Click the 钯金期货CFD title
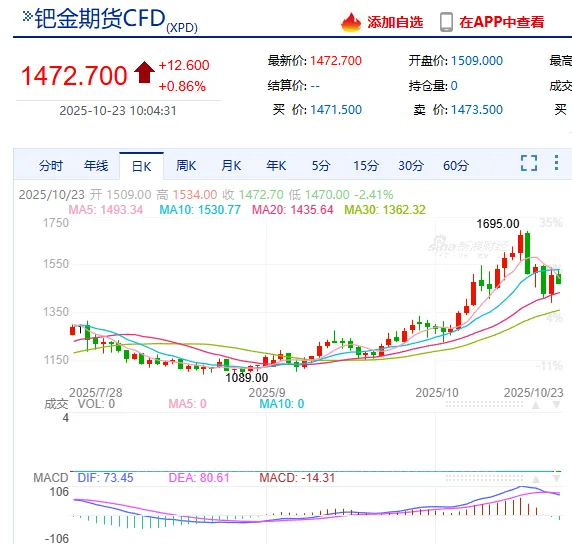This screenshot has height=544, width=572. pos(100,19)
